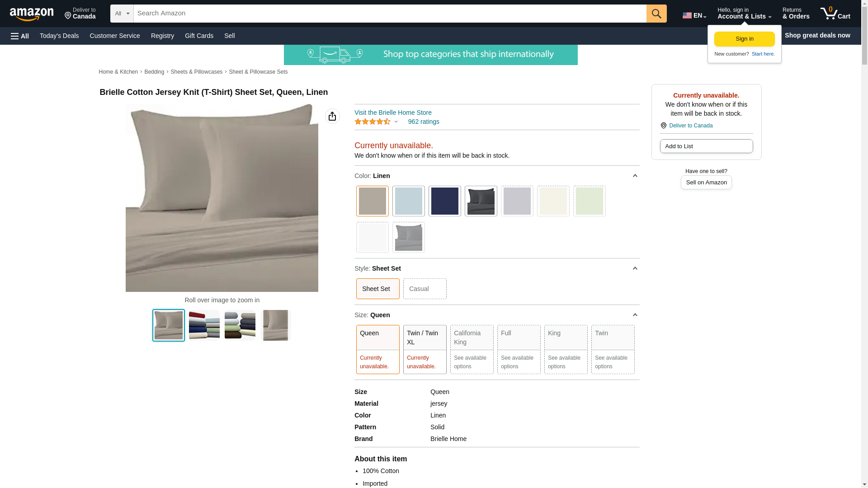Image resolution: width=868 pixels, height=488 pixels.
Task: Open Today's Deals in navigation bar
Action: click(59, 36)
